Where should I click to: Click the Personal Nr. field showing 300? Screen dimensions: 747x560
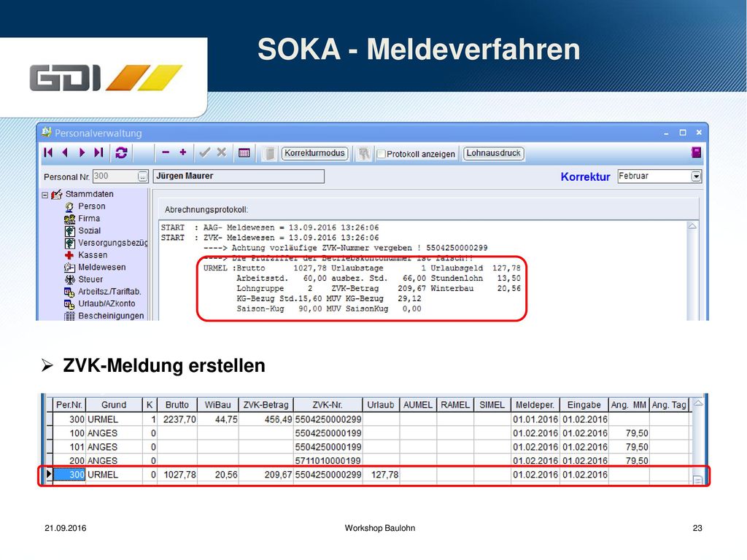click(x=115, y=176)
